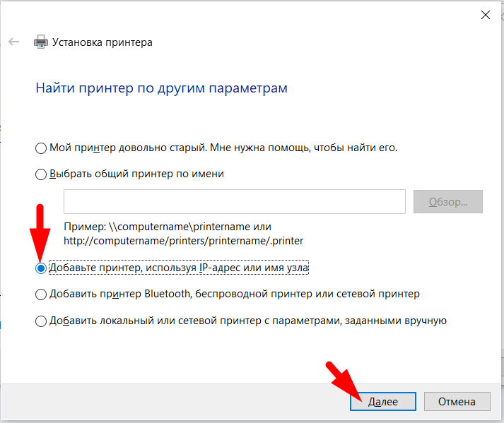Screen dimensions: 504x423
Task: Click the 'Установка принтера' title text
Action: pyautogui.click(x=102, y=42)
